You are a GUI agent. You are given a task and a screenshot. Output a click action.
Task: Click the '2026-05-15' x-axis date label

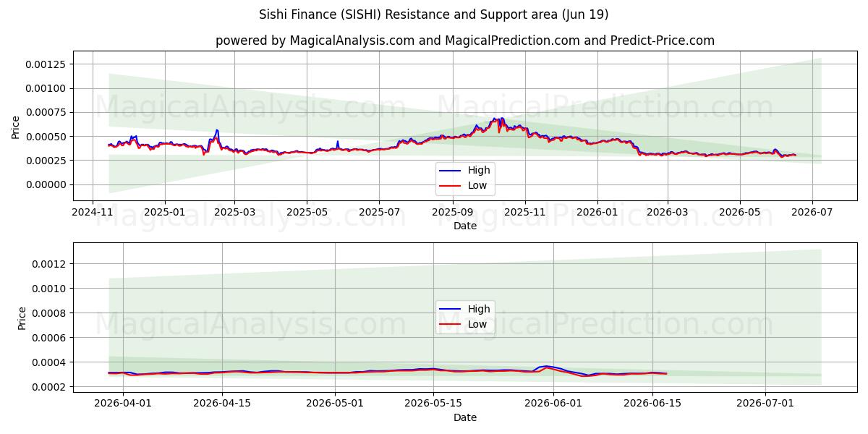point(434,404)
